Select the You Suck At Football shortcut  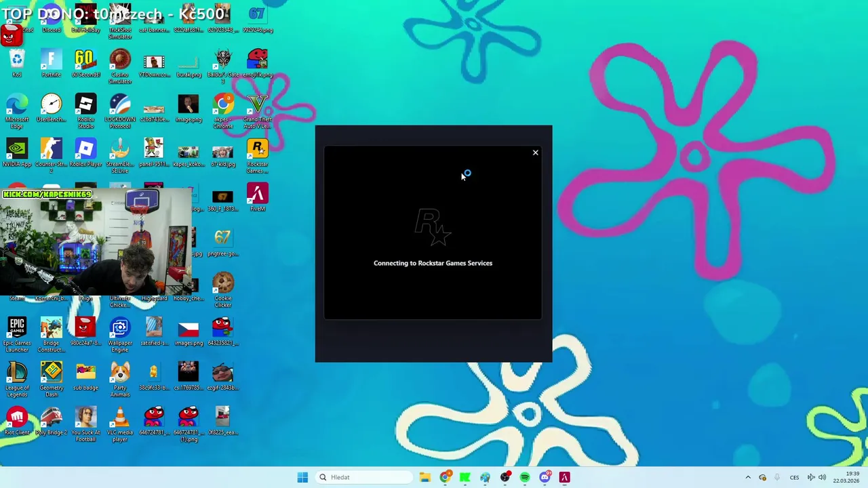(x=85, y=424)
